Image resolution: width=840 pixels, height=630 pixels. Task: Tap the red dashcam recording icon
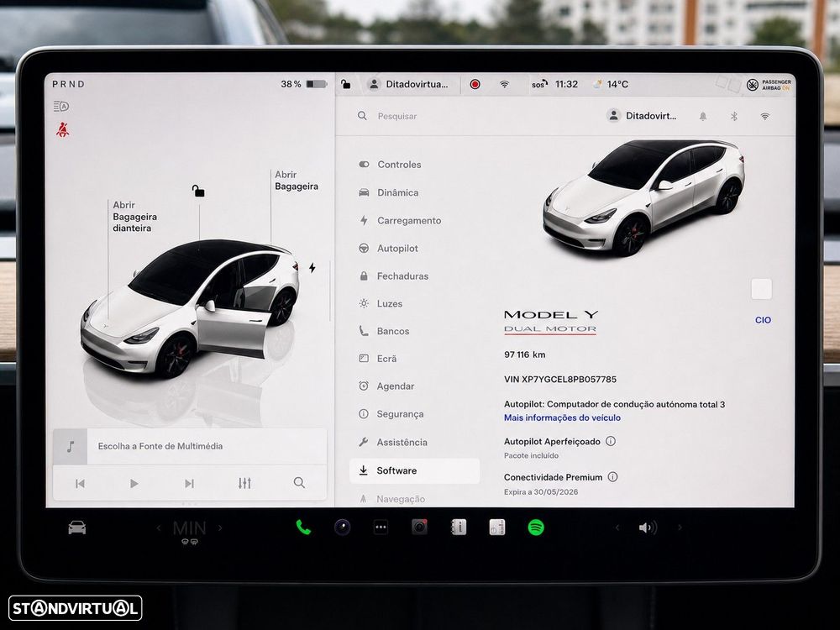click(x=475, y=84)
